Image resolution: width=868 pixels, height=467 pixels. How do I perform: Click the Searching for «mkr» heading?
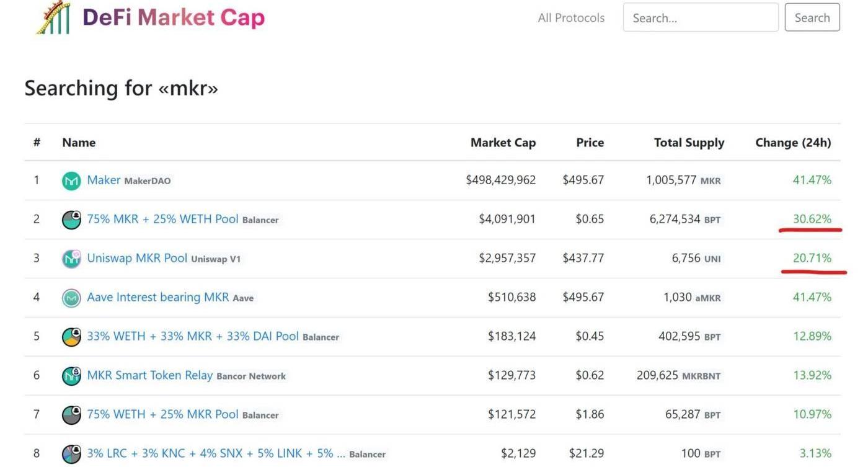pyautogui.click(x=122, y=87)
